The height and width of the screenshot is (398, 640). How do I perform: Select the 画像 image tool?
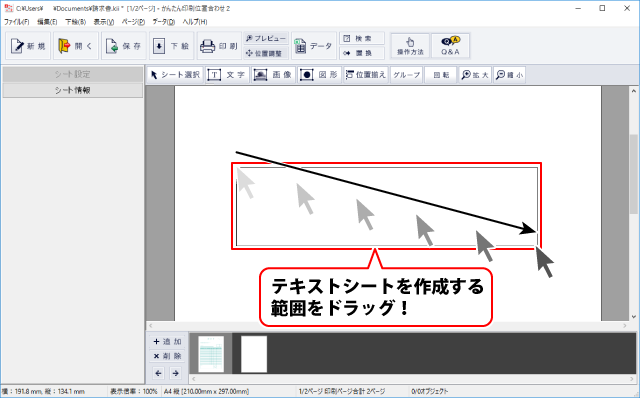pyautogui.click(x=273, y=75)
